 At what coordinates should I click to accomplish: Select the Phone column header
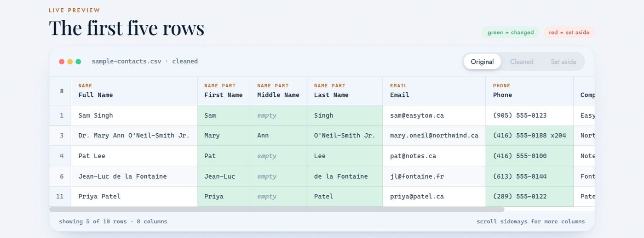pos(529,91)
